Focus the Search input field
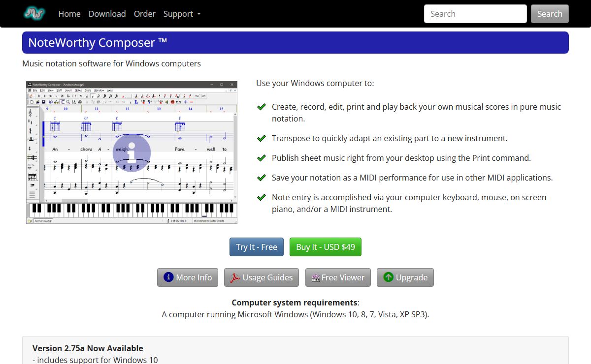Screen dimensions: 591x364 [475, 14]
